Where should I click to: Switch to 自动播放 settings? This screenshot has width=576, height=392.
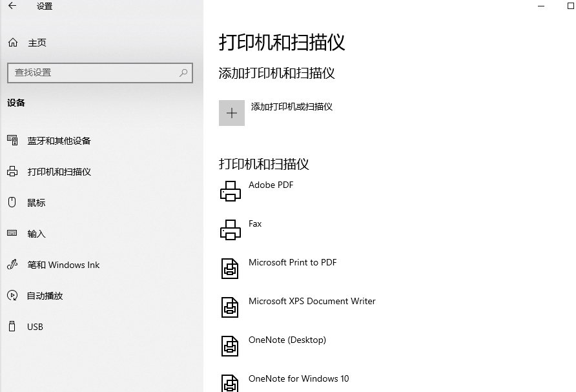45,296
